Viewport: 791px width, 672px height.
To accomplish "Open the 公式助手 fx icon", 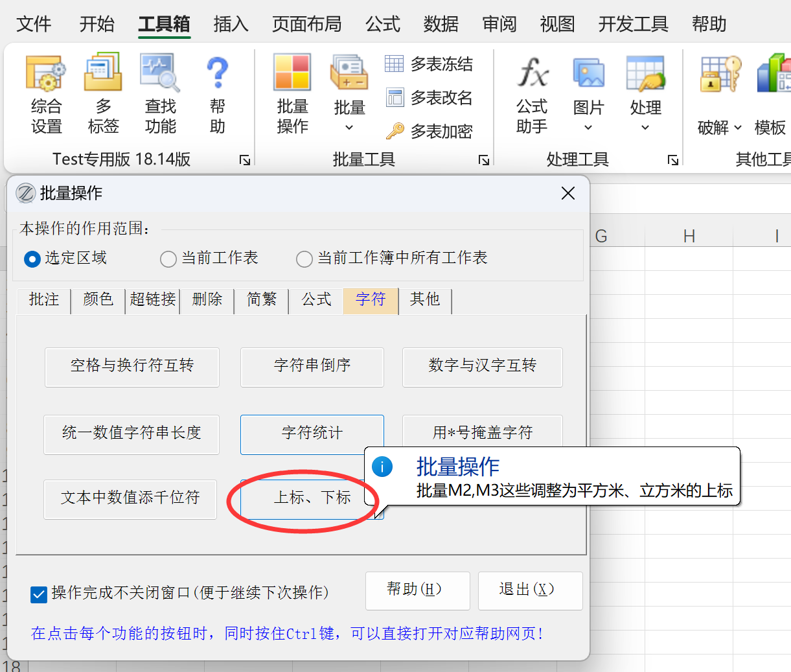I will (x=532, y=73).
